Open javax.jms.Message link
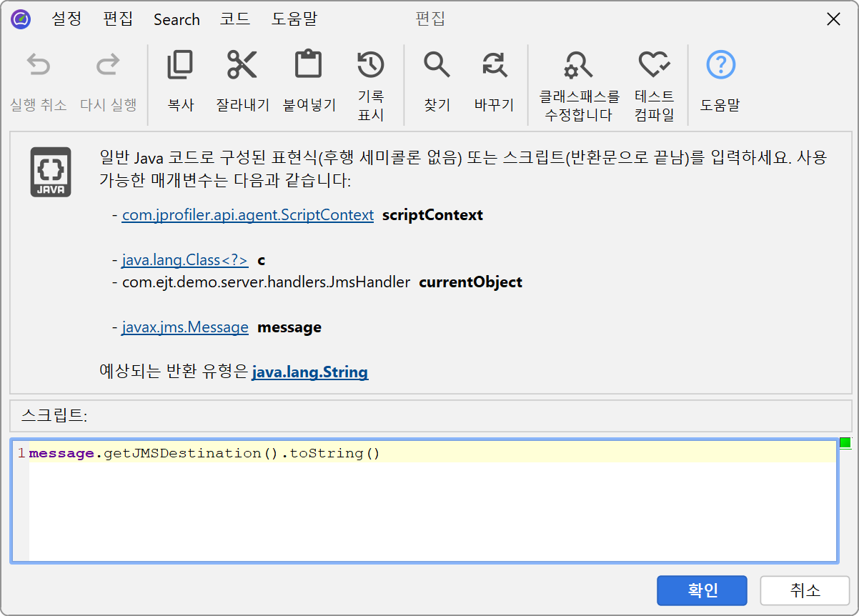This screenshot has width=859, height=616. click(185, 327)
